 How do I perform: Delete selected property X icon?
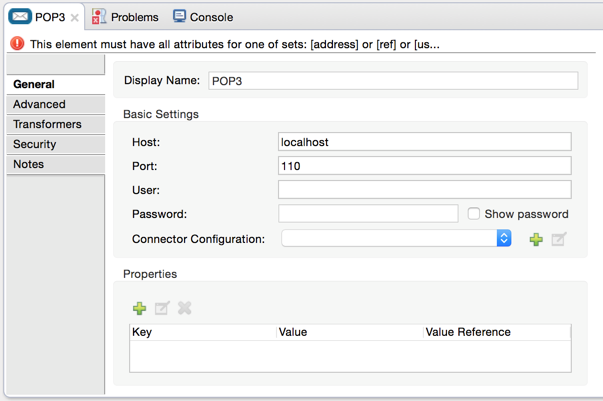pyautogui.click(x=185, y=308)
